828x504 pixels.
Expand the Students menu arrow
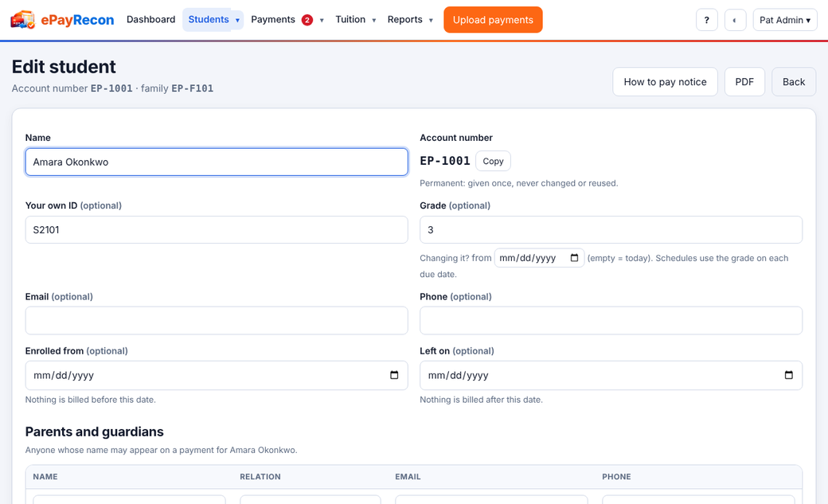(x=237, y=20)
